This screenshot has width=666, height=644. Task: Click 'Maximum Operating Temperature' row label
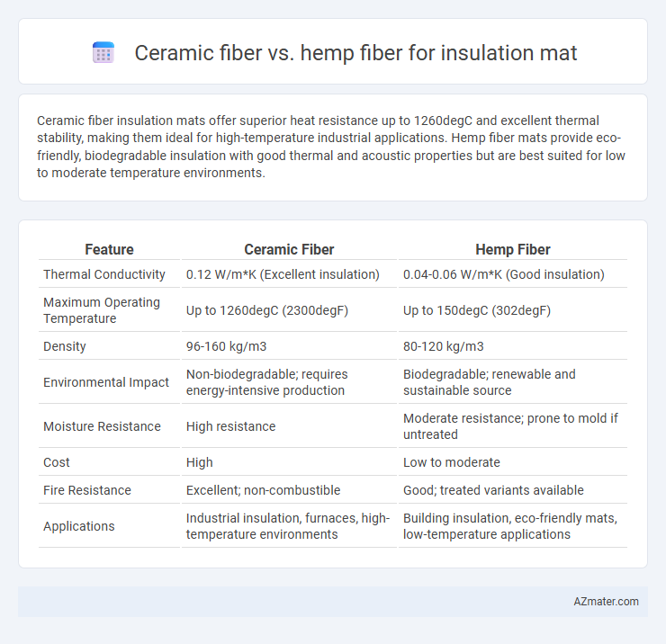(102, 310)
